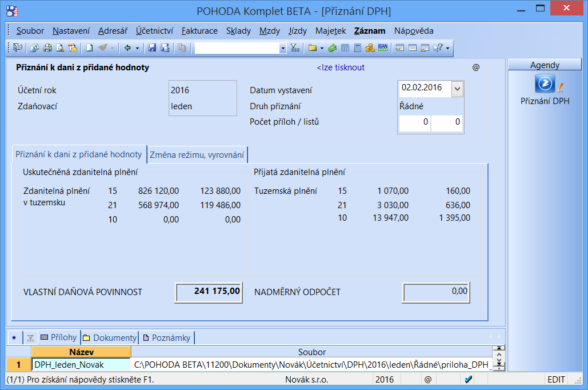Click the Přiznání DPH agenda icon
Viewport: 588px width, 390px height.
tap(545, 83)
